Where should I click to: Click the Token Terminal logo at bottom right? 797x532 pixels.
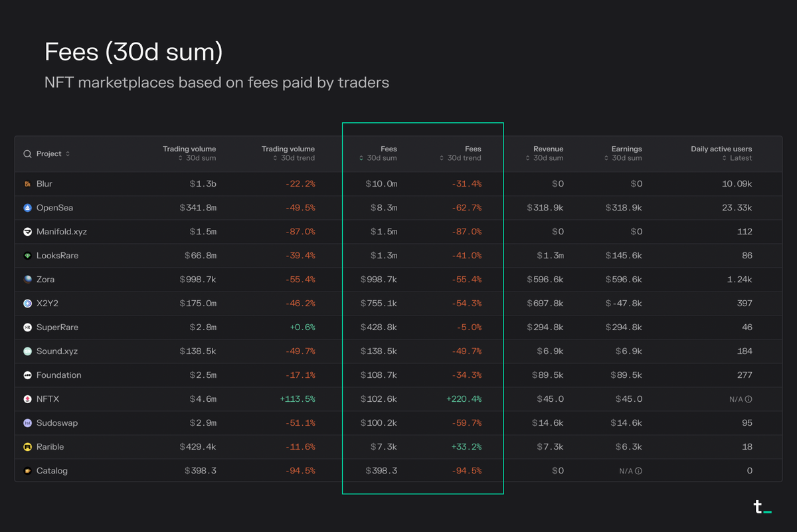click(x=761, y=507)
